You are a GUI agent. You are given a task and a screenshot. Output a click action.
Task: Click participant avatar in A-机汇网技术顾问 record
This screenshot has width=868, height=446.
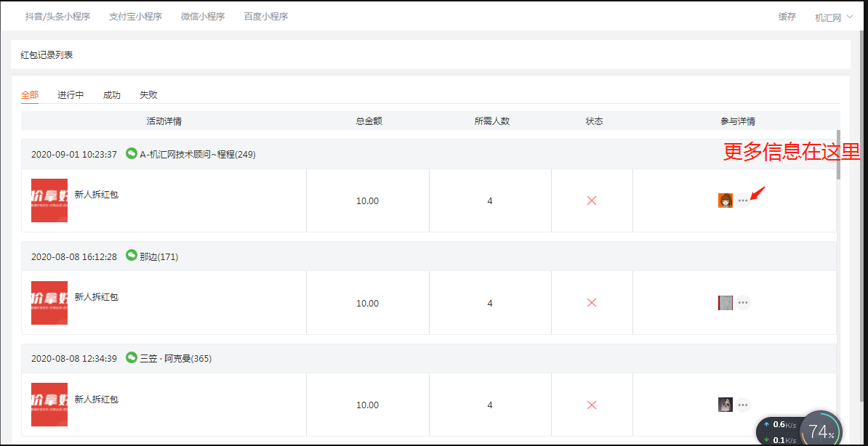point(726,200)
